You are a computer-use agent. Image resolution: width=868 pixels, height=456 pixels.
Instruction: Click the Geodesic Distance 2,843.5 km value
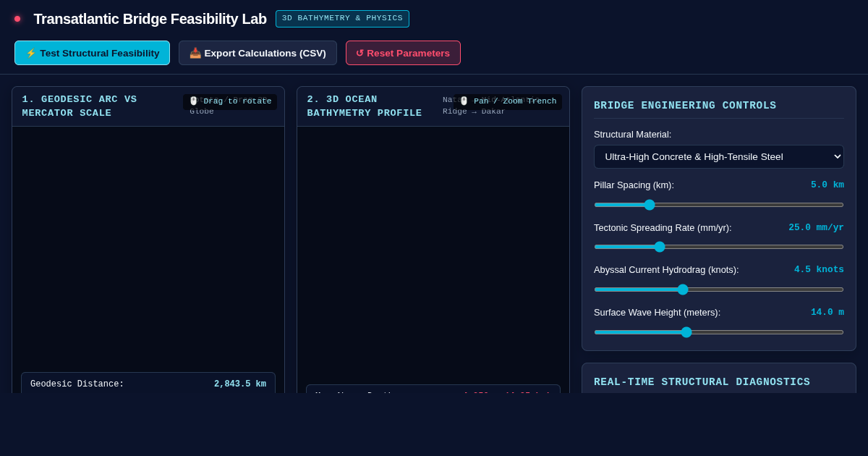coord(240,384)
